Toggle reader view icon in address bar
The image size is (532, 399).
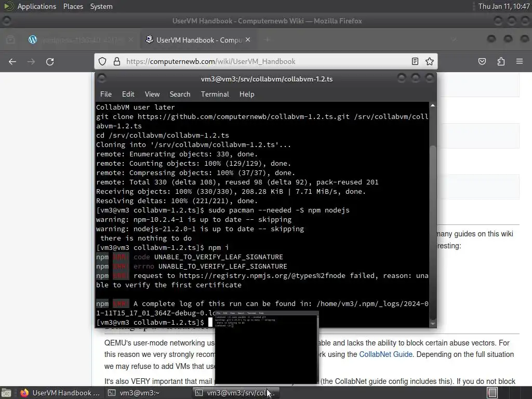[x=415, y=61]
